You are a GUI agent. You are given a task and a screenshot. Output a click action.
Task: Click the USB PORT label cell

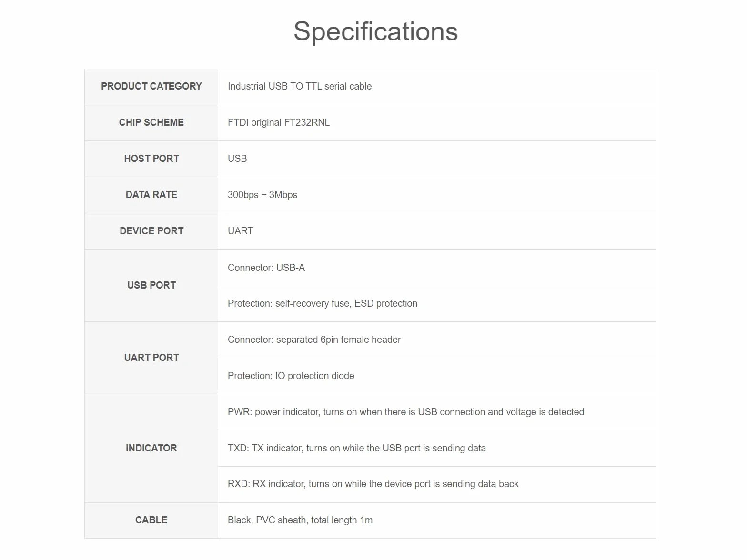pyautogui.click(x=151, y=285)
